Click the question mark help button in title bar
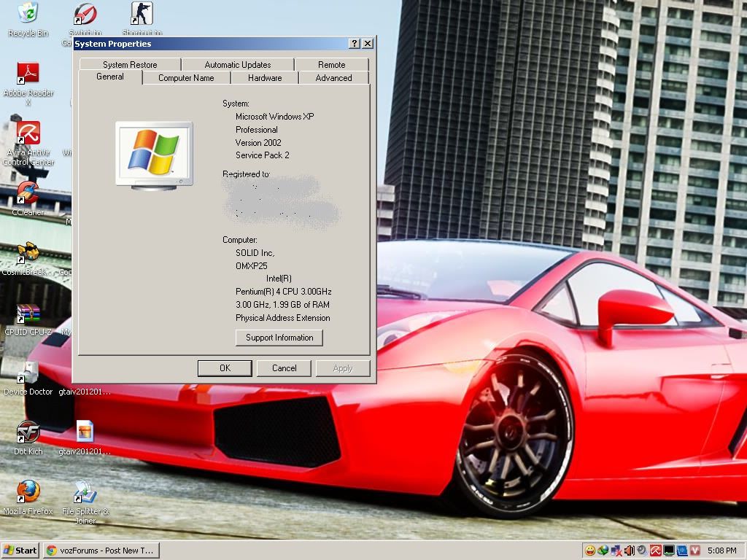This screenshot has width=747, height=560. click(x=355, y=44)
